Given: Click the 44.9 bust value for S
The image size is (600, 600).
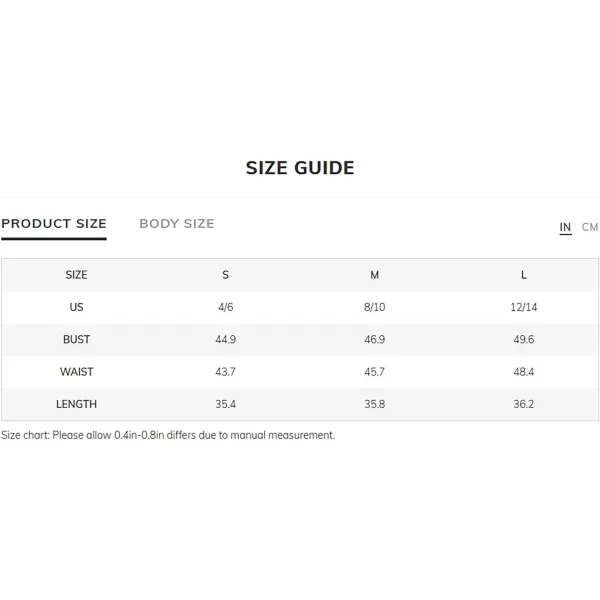Looking at the screenshot, I should (x=225, y=339).
